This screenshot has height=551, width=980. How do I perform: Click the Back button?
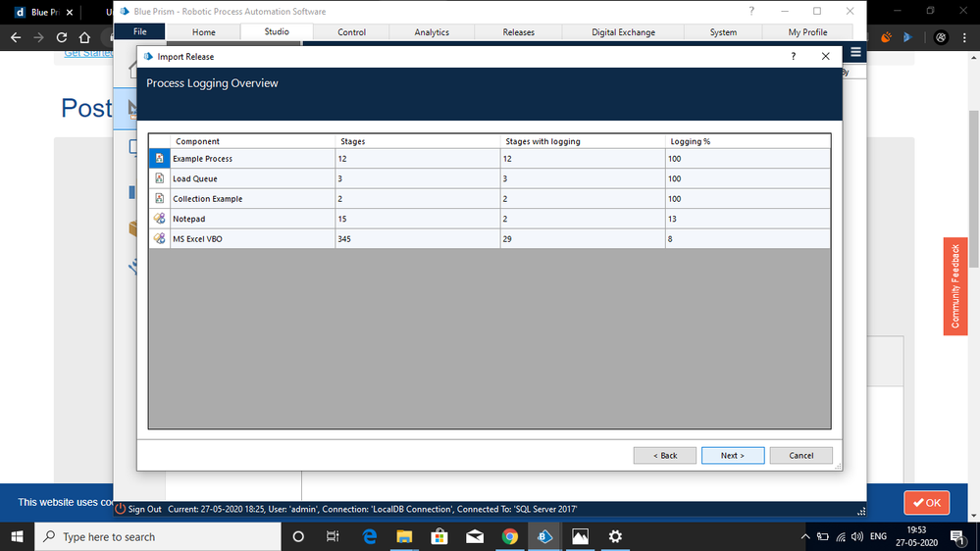[665, 456]
